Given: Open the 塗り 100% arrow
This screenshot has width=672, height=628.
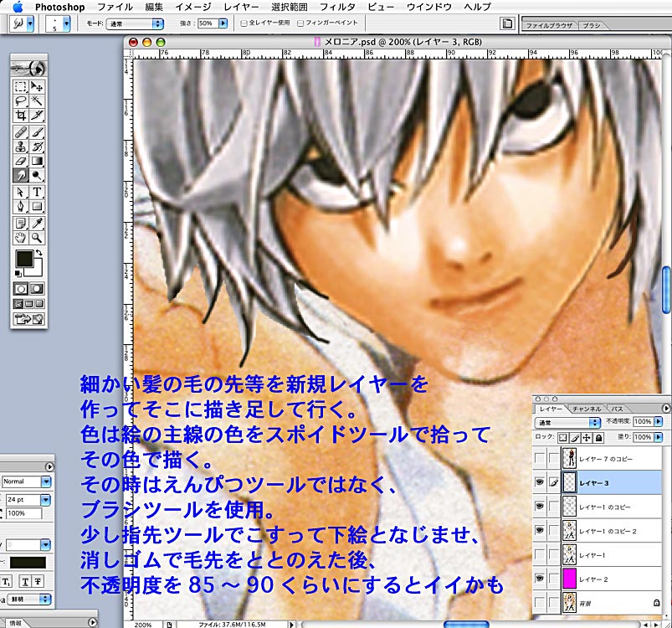Looking at the screenshot, I should [659, 437].
